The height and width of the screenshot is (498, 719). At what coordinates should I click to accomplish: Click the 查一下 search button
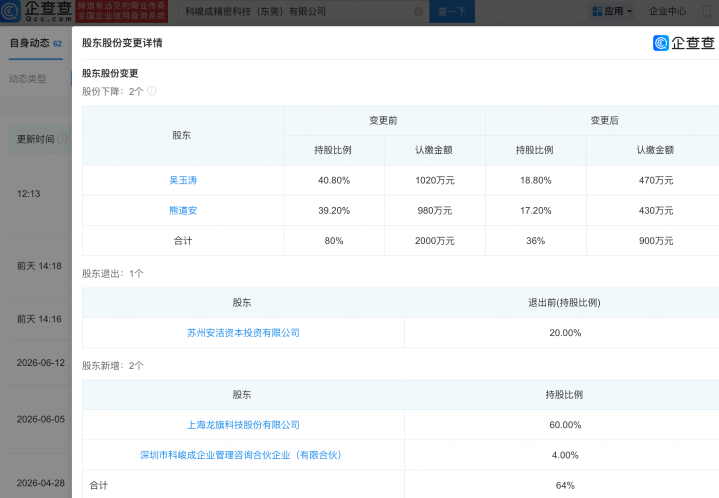pyautogui.click(x=452, y=11)
